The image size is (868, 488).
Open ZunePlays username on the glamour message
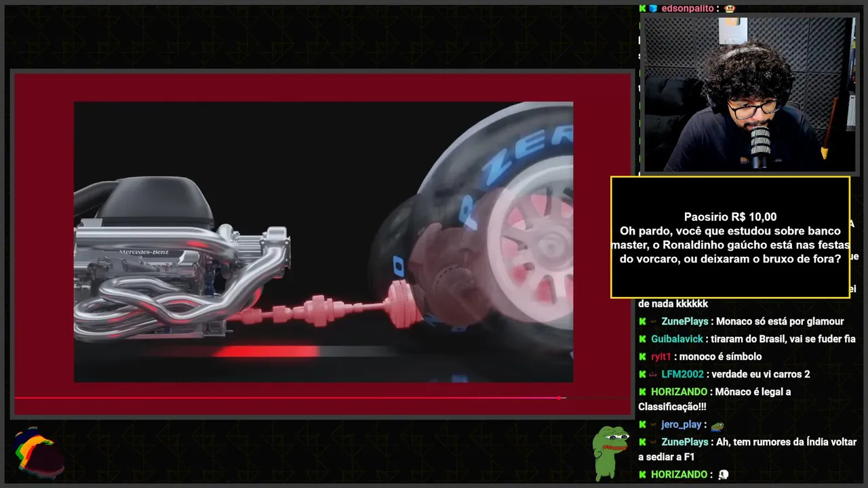[684, 321]
